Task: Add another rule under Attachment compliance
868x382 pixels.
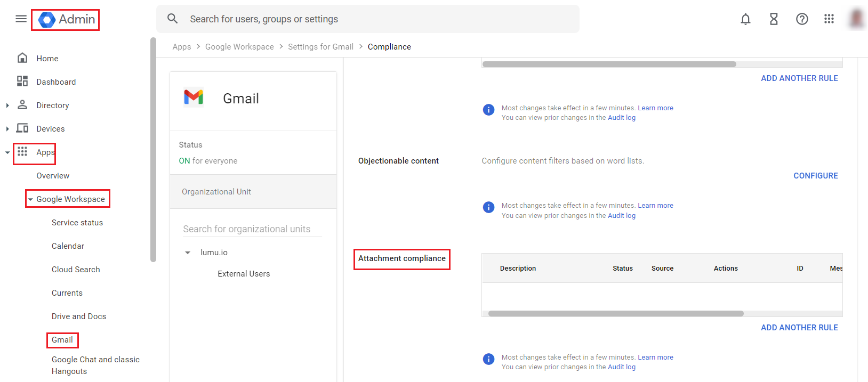Action: point(799,328)
